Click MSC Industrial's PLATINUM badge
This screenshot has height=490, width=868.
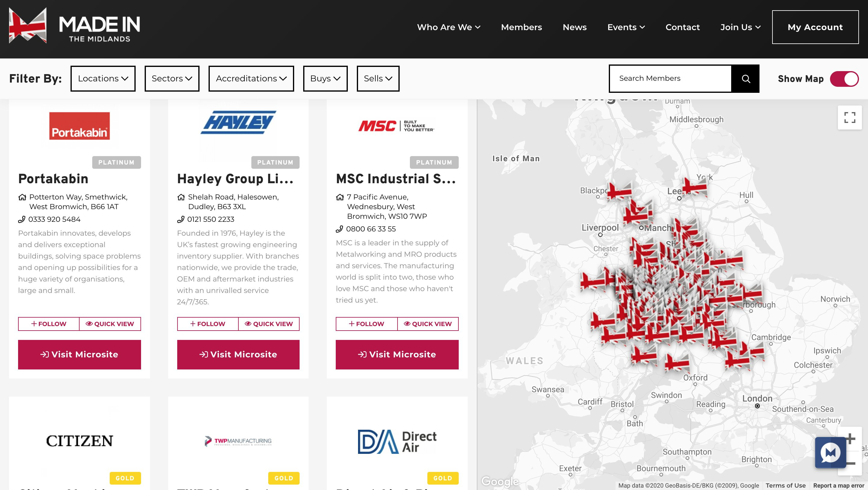pos(434,162)
